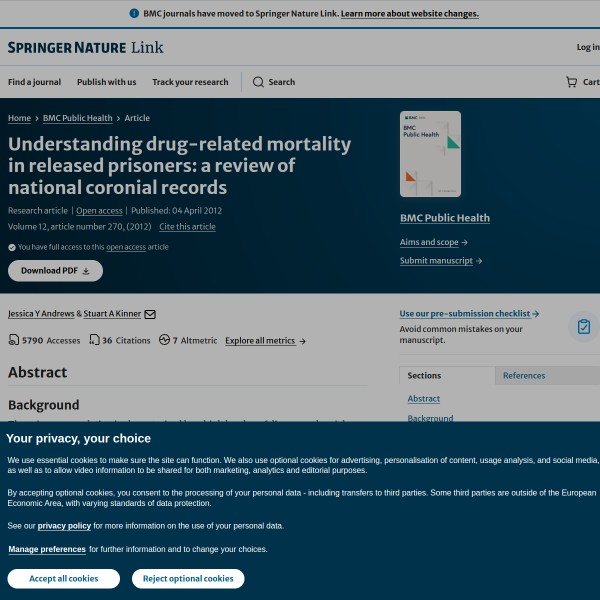Open Jessica Y Andrews author link
The width and height of the screenshot is (600, 600).
point(41,314)
